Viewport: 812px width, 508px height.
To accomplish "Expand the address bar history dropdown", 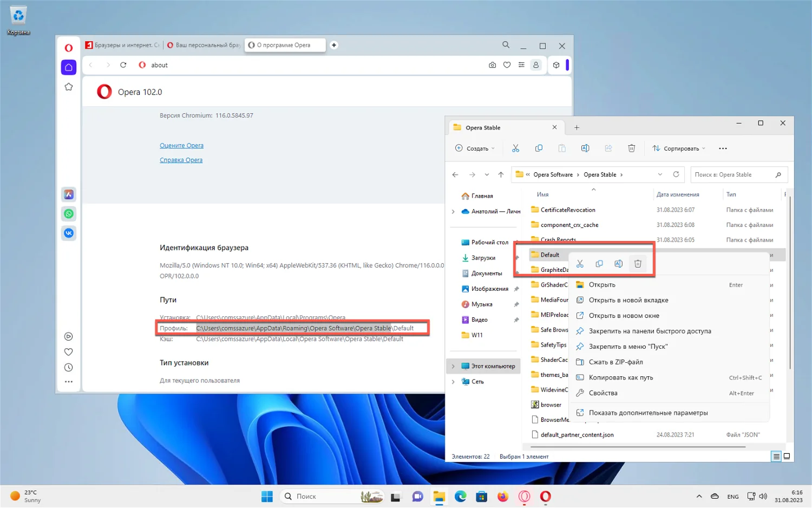I will [660, 174].
